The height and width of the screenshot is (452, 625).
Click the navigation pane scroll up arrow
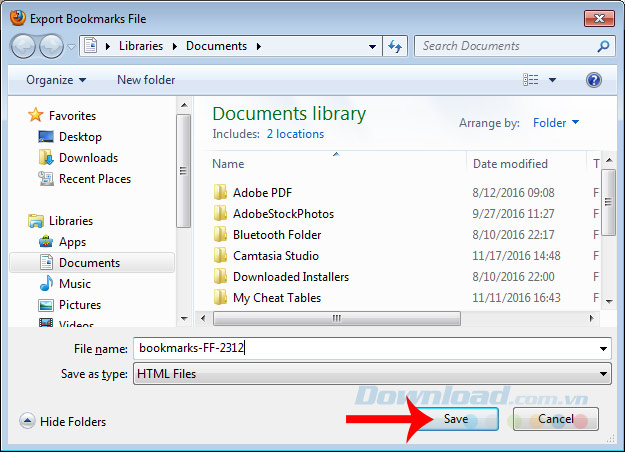pos(184,106)
